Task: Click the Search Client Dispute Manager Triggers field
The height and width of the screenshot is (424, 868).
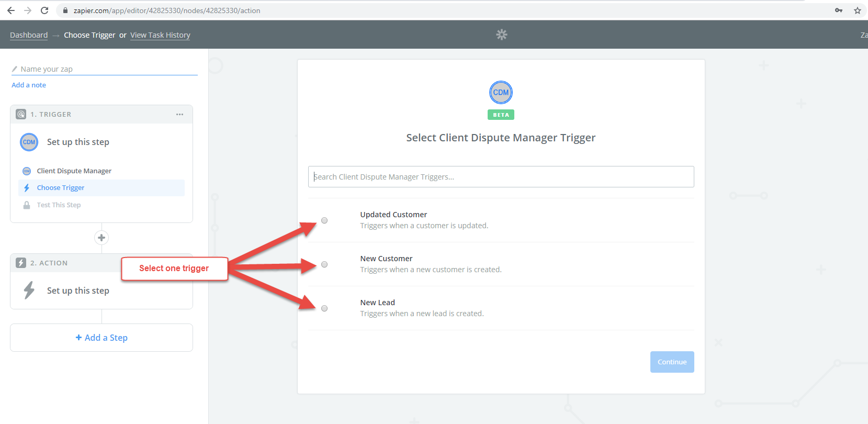Action: (x=501, y=176)
